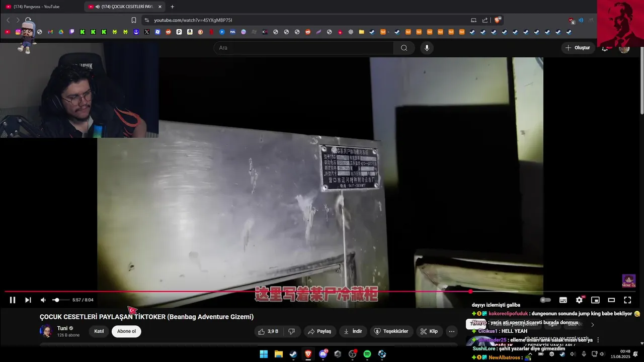Open the Instagram bookmark

pos(18,32)
